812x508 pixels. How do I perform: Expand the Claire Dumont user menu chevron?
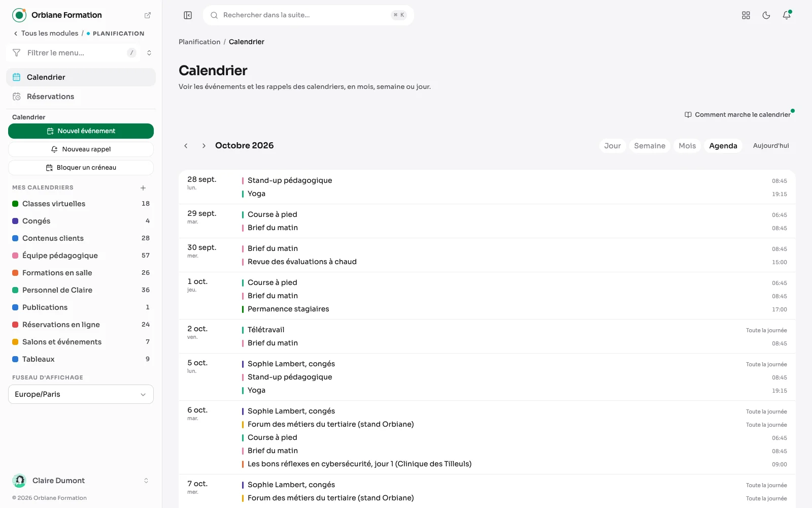click(146, 481)
